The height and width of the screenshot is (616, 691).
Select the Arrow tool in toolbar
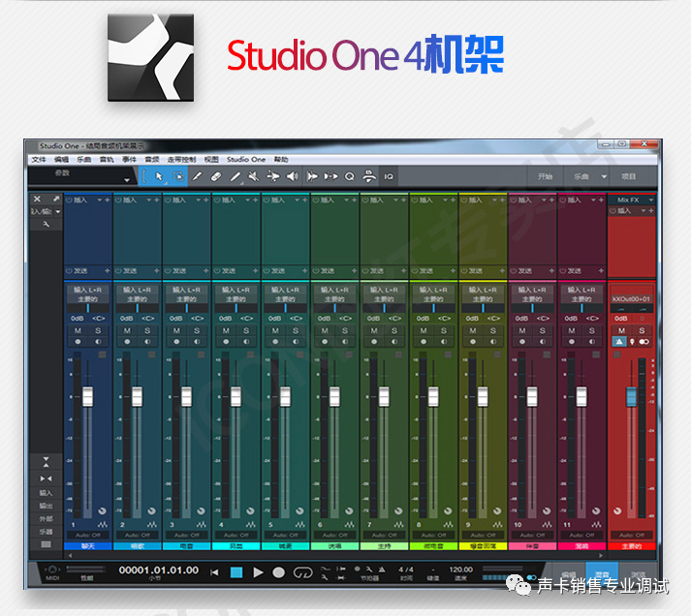tap(159, 176)
